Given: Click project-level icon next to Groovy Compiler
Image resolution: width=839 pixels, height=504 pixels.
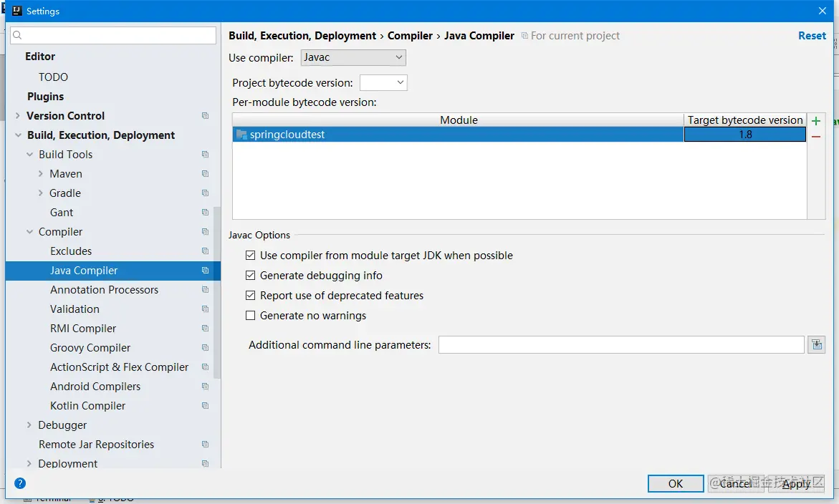Looking at the screenshot, I should [x=205, y=347].
